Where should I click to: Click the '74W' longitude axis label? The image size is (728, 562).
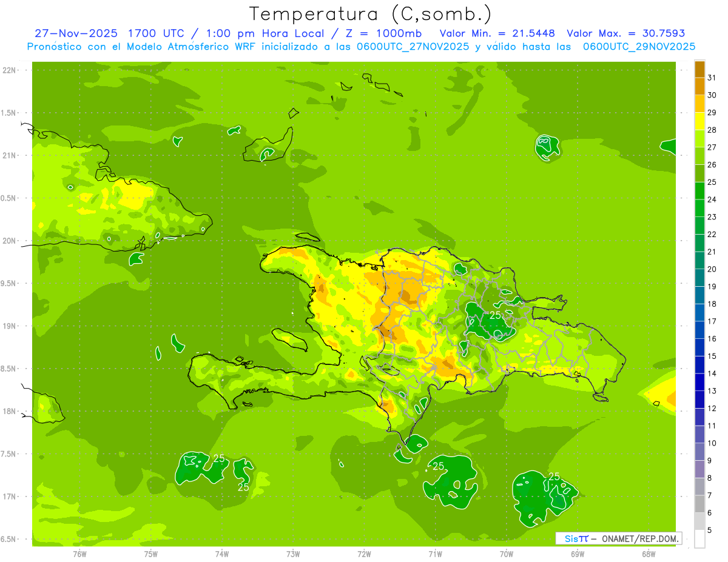[222, 554]
